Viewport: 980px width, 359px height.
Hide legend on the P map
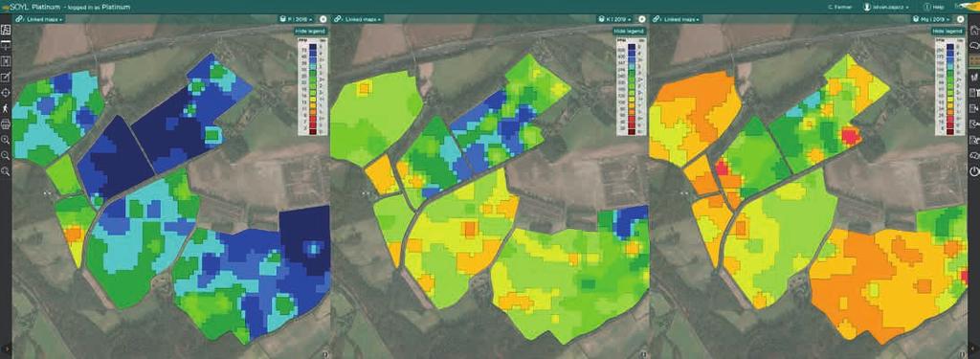(x=311, y=31)
